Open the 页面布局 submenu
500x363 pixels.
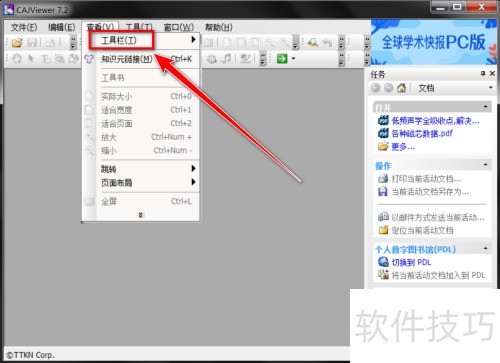click(148, 183)
